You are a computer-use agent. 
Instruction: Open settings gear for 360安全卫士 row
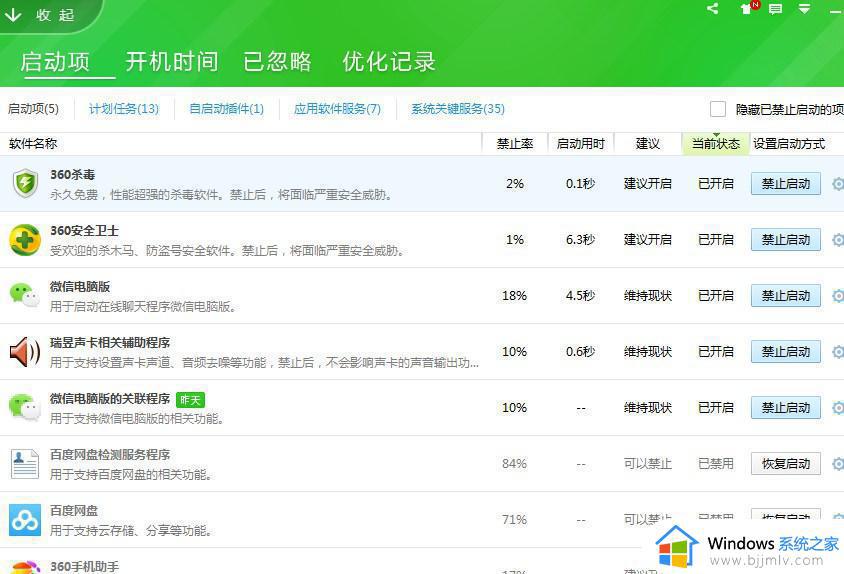click(x=838, y=240)
